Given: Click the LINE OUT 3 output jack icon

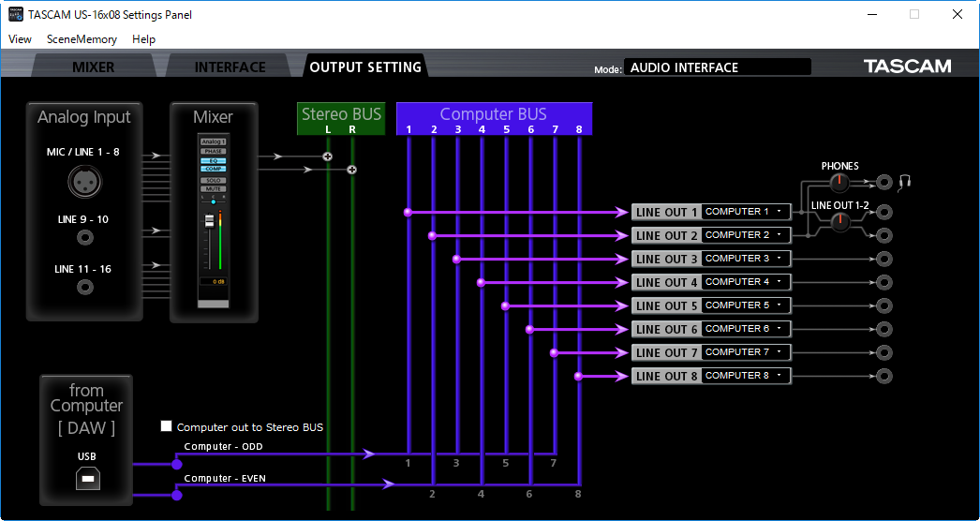Looking at the screenshot, I should [x=883, y=259].
